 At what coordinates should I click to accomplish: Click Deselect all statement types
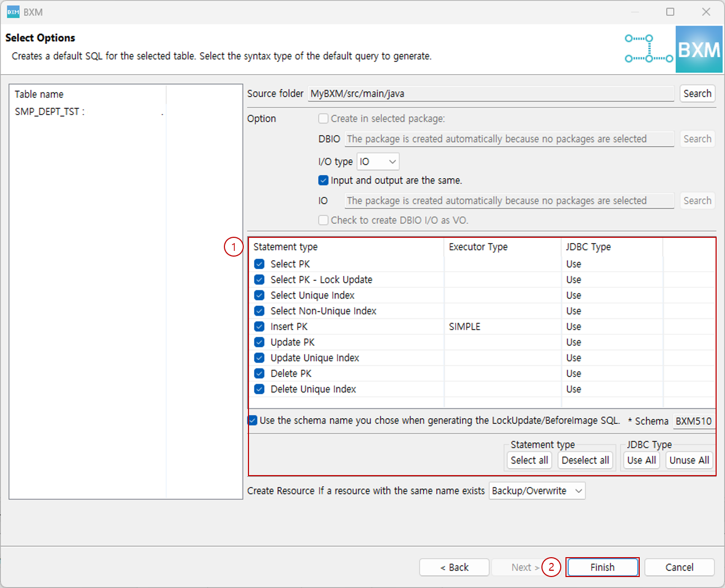pyautogui.click(x=585, y=460)
